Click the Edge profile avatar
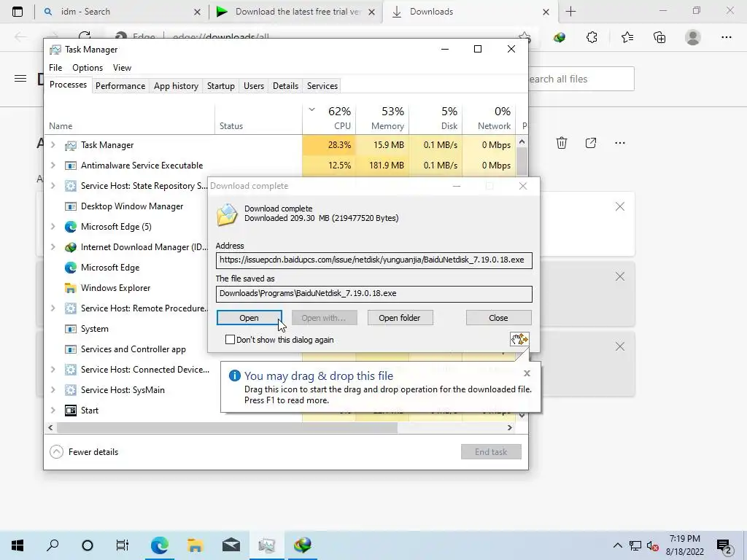Viewport: 747px width, 560px height. 693,37
